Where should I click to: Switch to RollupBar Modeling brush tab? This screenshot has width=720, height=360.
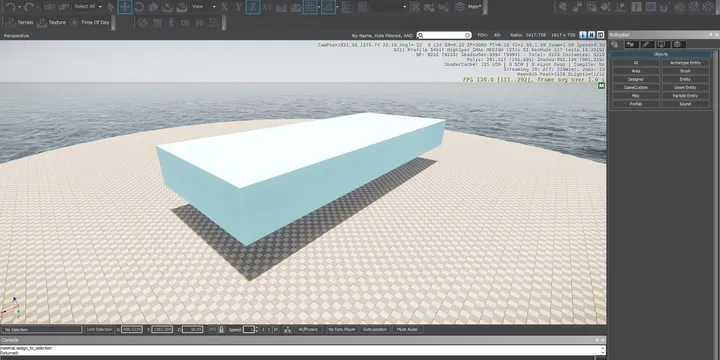click(647, 45)
